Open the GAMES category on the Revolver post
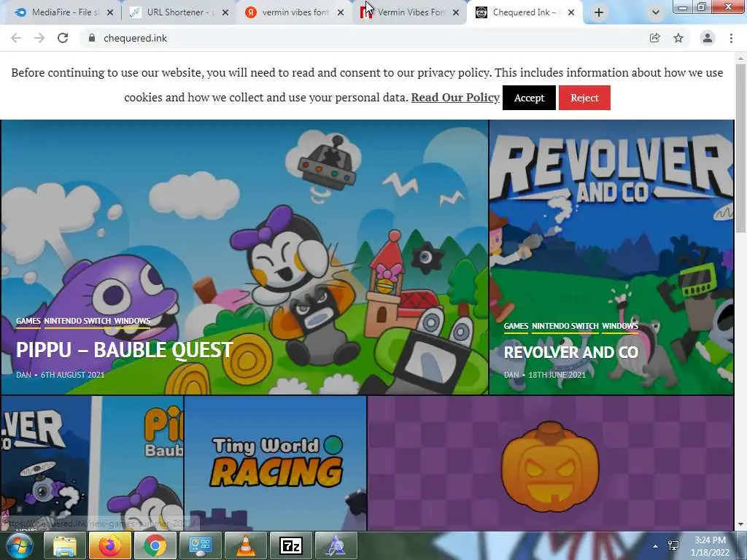 516,326
